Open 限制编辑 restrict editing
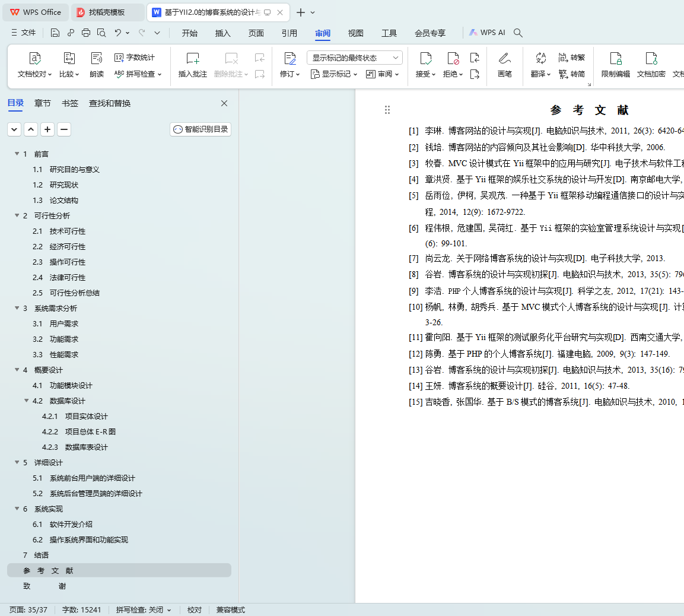The image size is (684, 616). [x=616, y=65]
